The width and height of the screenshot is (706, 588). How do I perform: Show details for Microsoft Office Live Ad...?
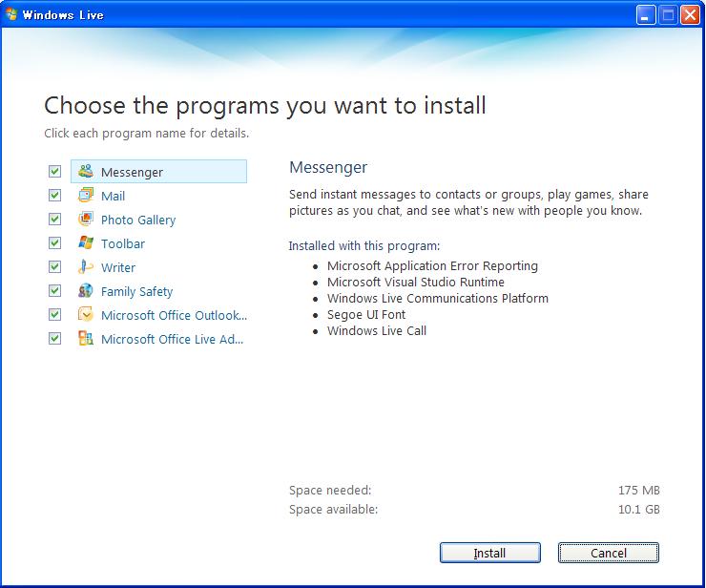click(172, 339)
